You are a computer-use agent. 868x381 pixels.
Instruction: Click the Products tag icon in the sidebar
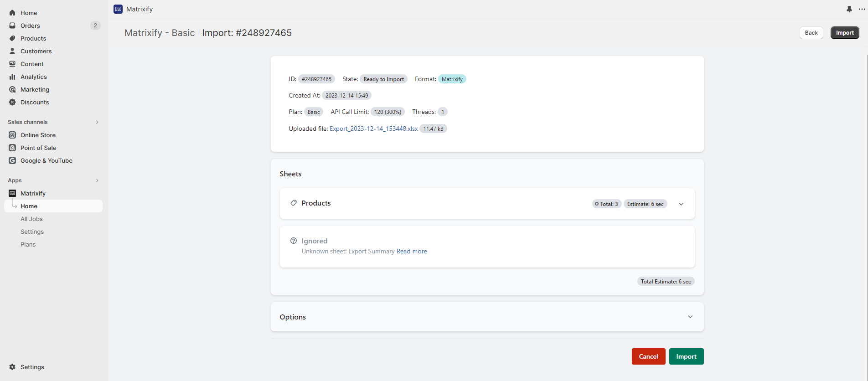pos(12,38)
